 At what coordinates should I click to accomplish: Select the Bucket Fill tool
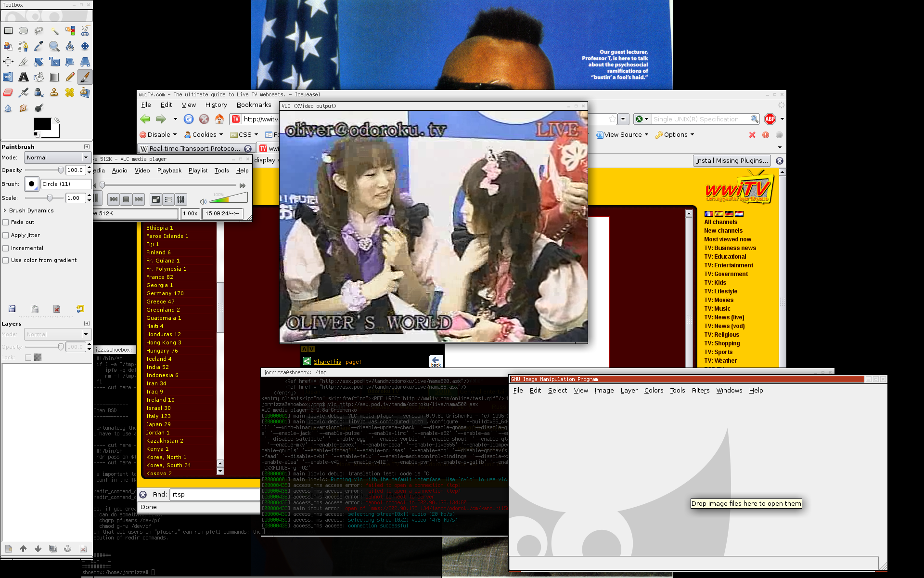39,77
